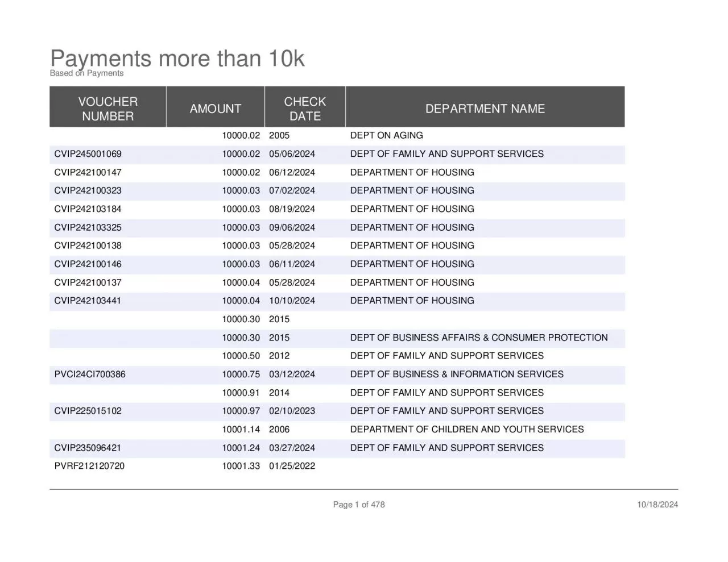
Task: Select voucher CVIP225015102
Action: 88,411
